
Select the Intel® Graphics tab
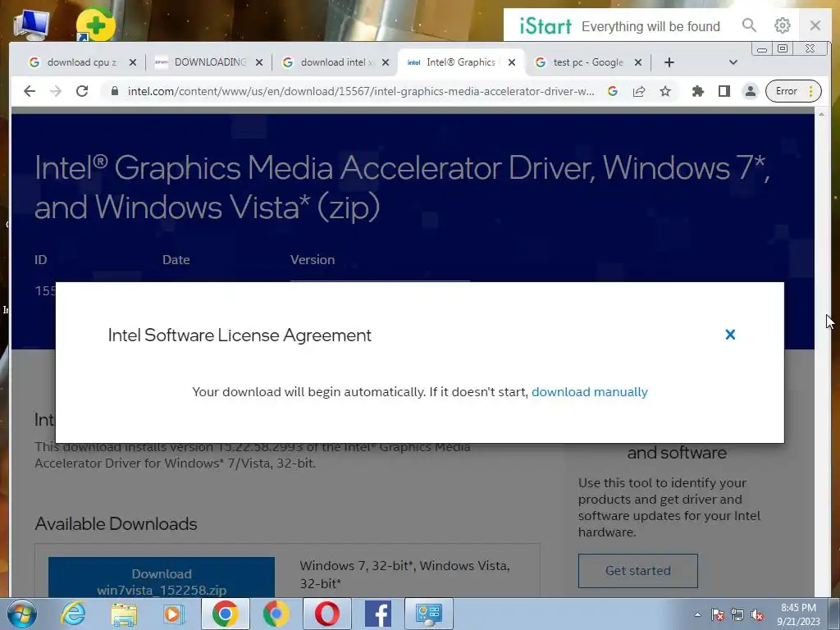(x=461, y=62)
